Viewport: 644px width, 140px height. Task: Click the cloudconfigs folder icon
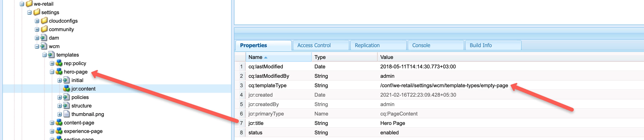44,21
